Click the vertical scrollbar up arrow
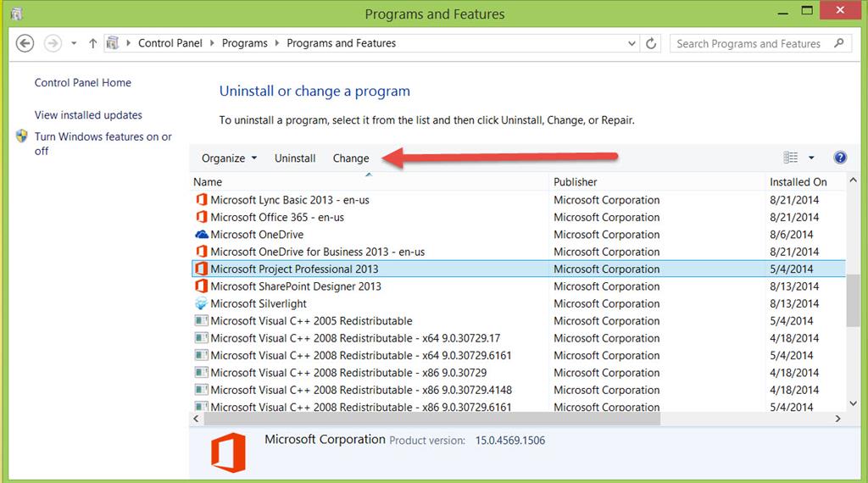The width and height of the screenshot is (868, 483). click(853, 180)
